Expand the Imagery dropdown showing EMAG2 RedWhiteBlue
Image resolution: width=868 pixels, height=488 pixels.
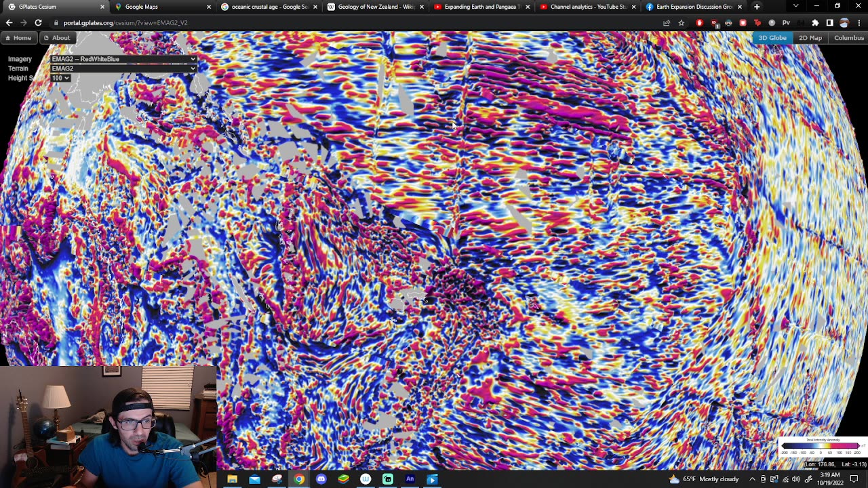click(x=123, y=59)
